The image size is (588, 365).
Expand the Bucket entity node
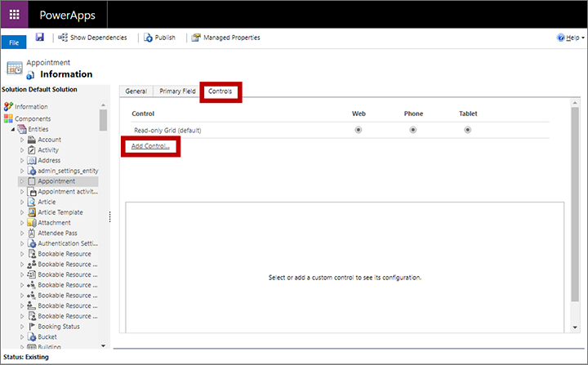(23, 337)
